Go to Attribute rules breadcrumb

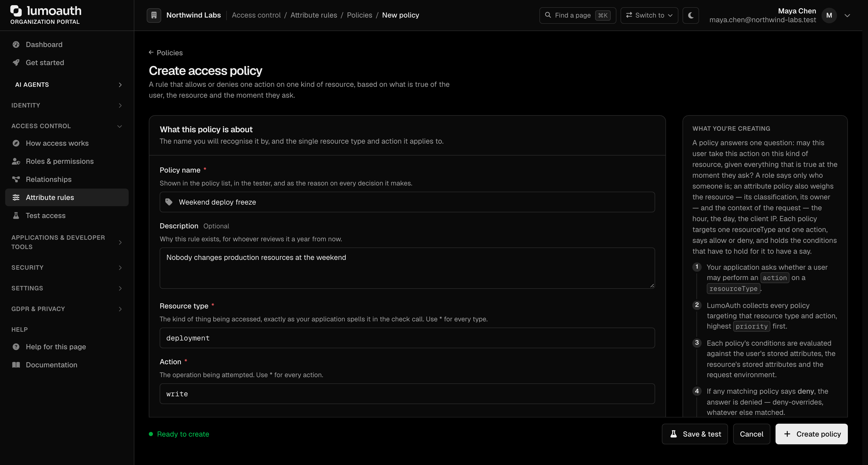[314, 15]
